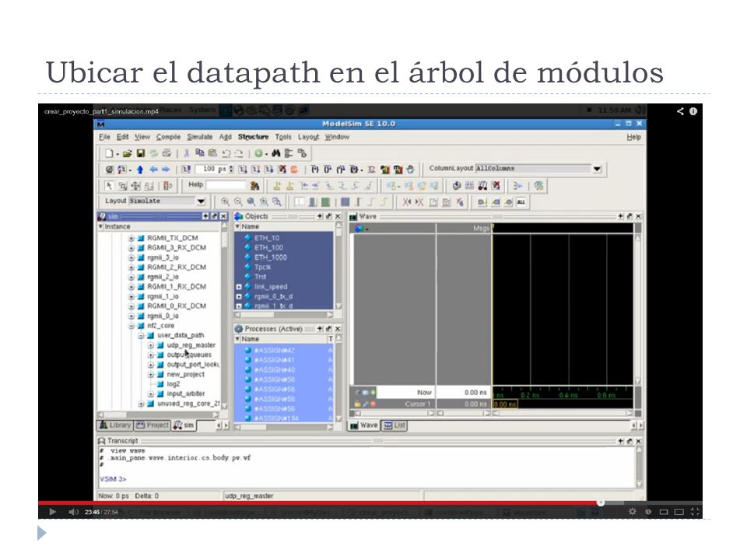747x560 pixels.
Task: Paste using the clipboard toolbar icon
Action: coord(212,153)
